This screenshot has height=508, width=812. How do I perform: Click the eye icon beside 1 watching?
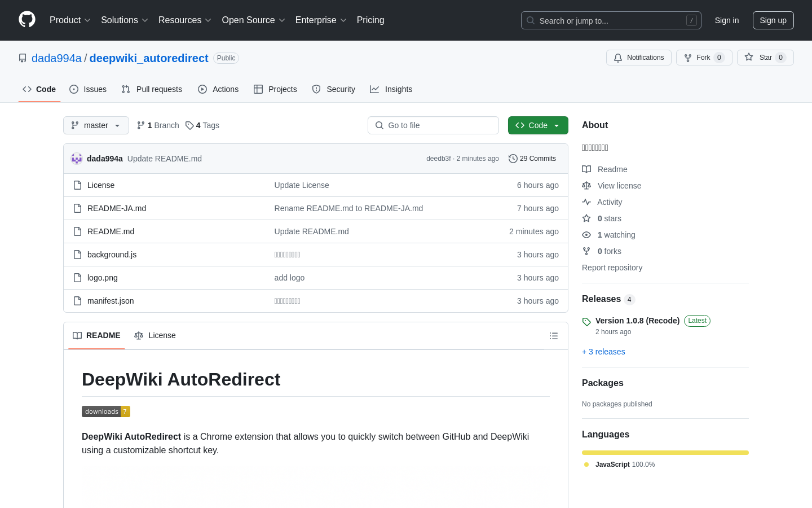click(586, 235)
